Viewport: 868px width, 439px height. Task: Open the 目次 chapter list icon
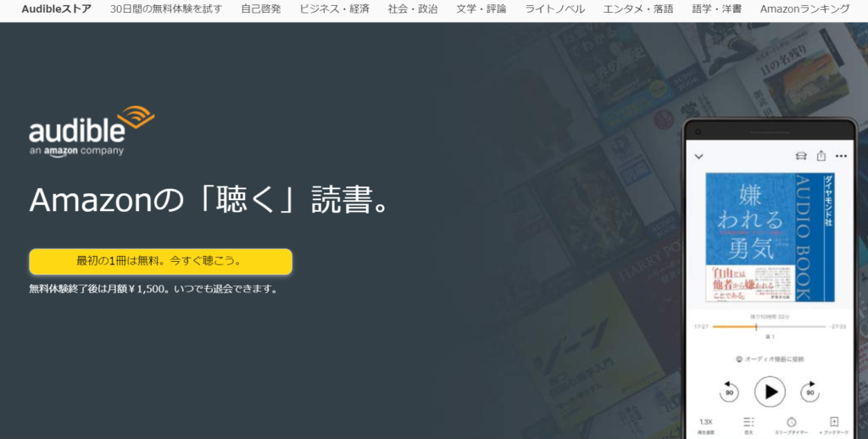tap(748, 425)
